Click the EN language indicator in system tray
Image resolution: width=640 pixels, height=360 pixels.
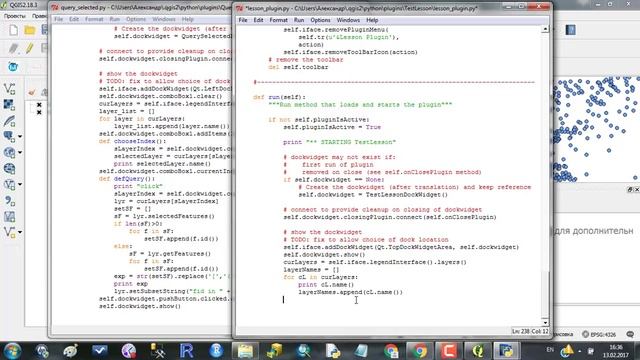point(550,350)
